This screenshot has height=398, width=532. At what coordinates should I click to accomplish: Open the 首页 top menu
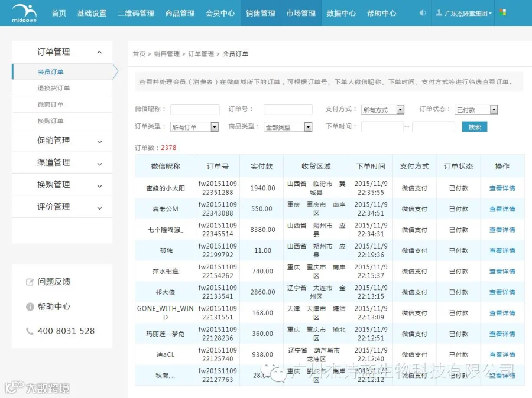click(x=59, y=13)
